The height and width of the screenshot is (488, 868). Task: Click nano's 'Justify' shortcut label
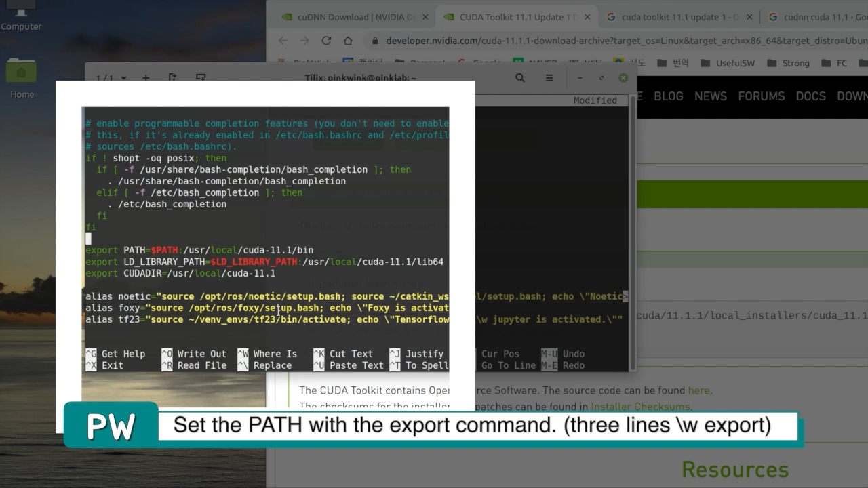(425, 354)
